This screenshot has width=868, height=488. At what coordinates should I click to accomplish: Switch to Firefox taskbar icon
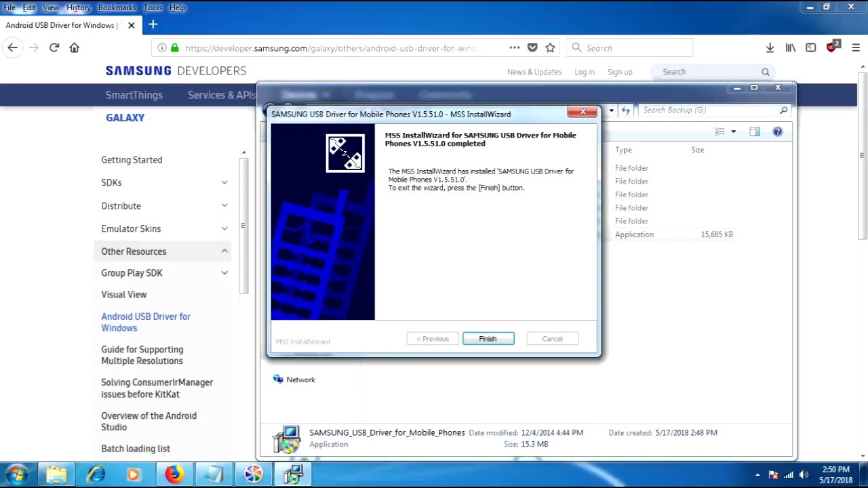point(174,474)
